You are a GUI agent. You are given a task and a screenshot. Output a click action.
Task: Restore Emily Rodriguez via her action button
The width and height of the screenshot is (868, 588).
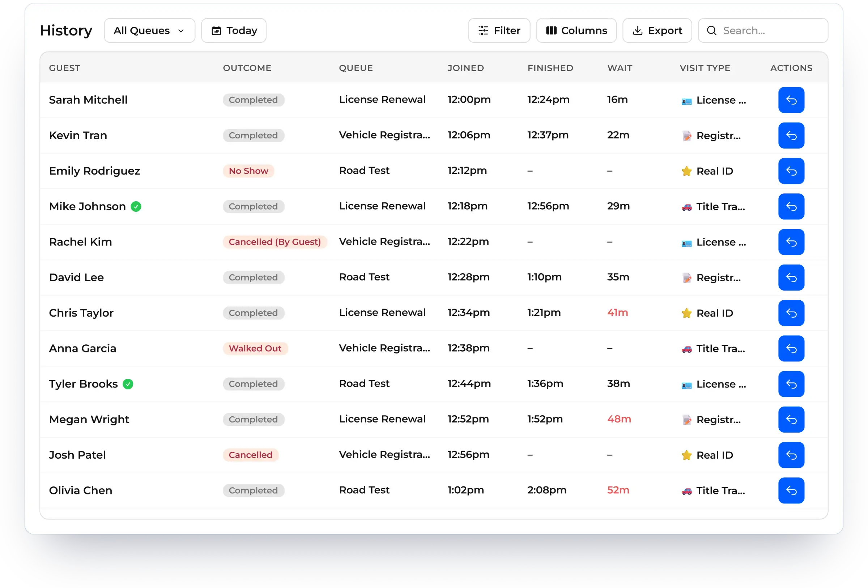click(791, 171)
